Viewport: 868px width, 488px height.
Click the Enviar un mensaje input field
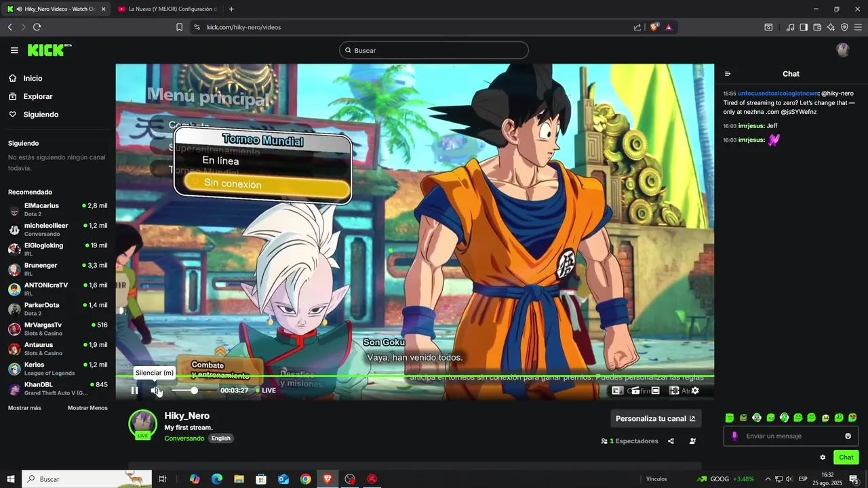tap(791, 436)
